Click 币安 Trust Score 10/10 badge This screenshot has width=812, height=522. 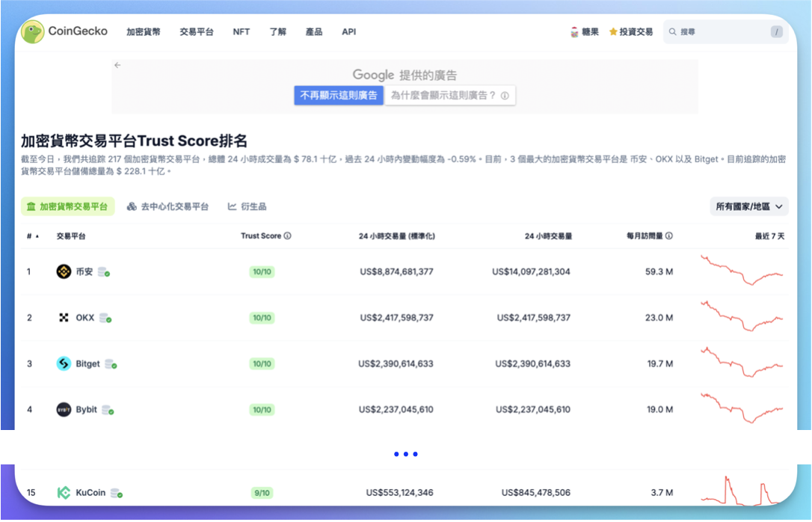pos(262,272)
